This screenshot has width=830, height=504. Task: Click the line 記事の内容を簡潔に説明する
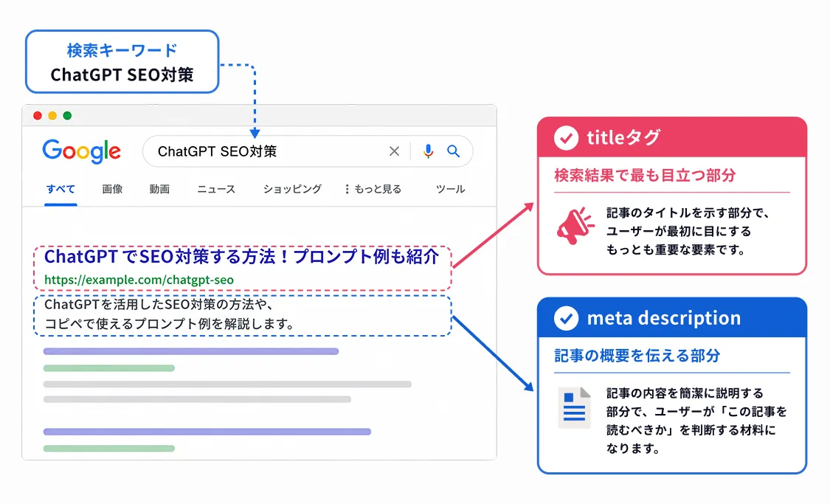(685, 393)
